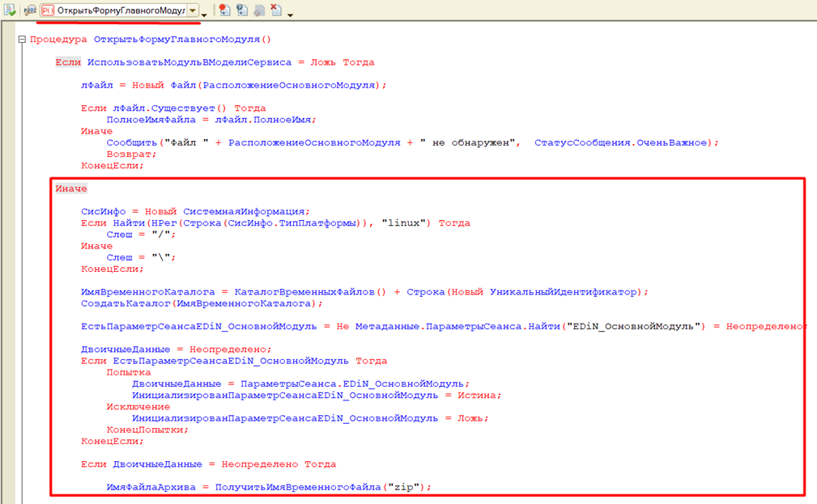Click the grayed-out disable breakpoint icon
Screen dimensions: 817x504
point(259,11)
